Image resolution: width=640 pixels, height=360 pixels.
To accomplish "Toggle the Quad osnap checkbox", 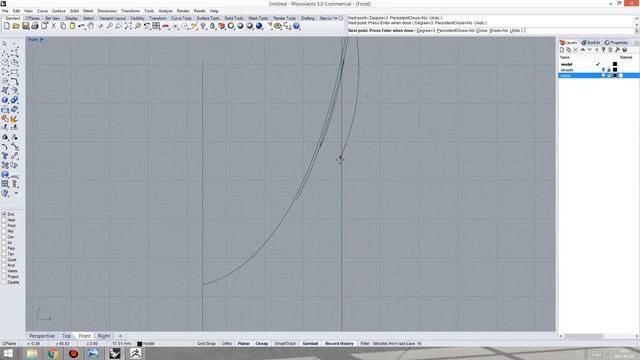I will coord(4,260).
